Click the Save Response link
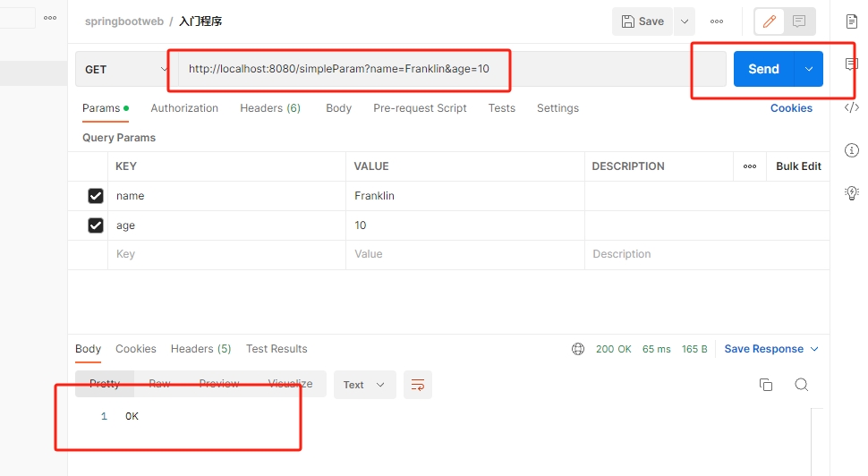This screenshot has width=868, height=476. click(x=763, y=349)
